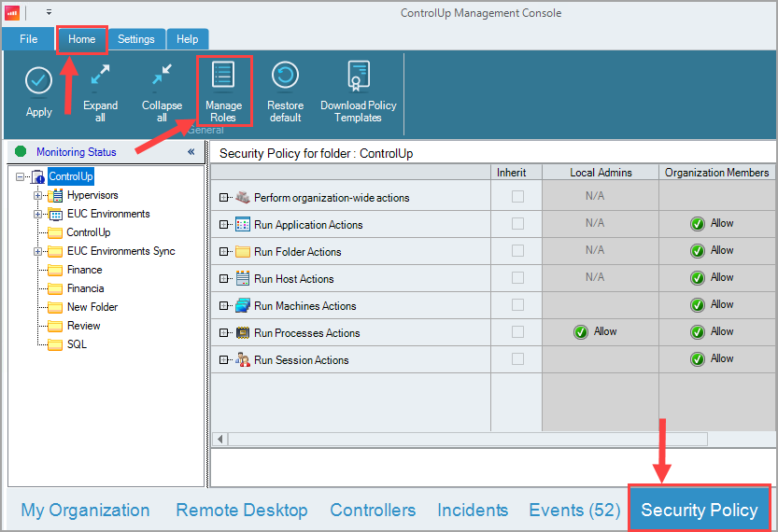The height and width of the screenshot is (532, 778).
Task: Open the Controllers view
Action: tap(373, 511)
